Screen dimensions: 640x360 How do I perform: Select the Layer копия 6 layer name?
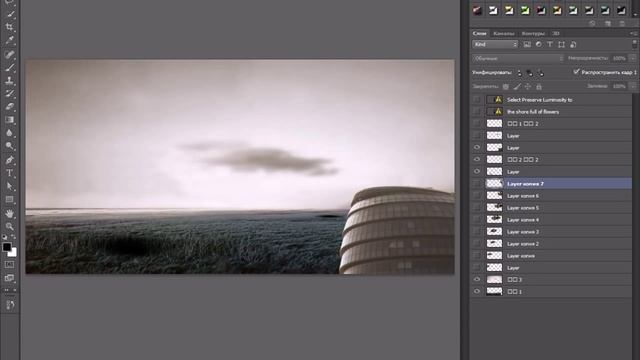(x=523, y=196)
